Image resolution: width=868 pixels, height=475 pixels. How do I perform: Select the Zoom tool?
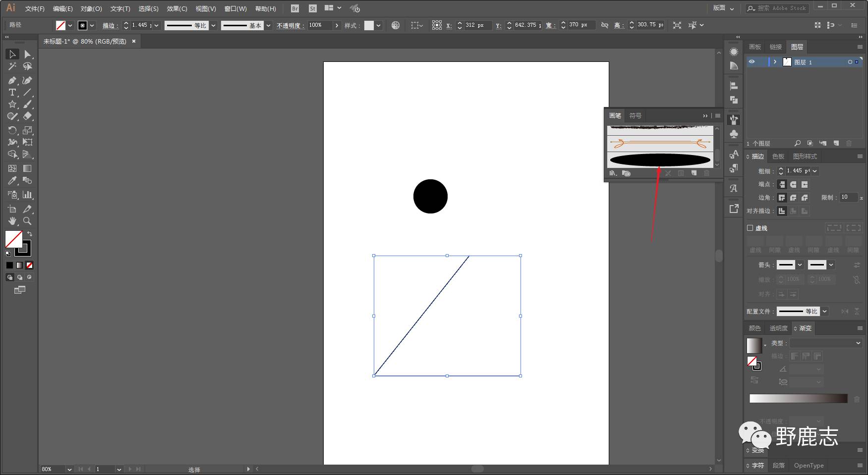tap(27, 221)
